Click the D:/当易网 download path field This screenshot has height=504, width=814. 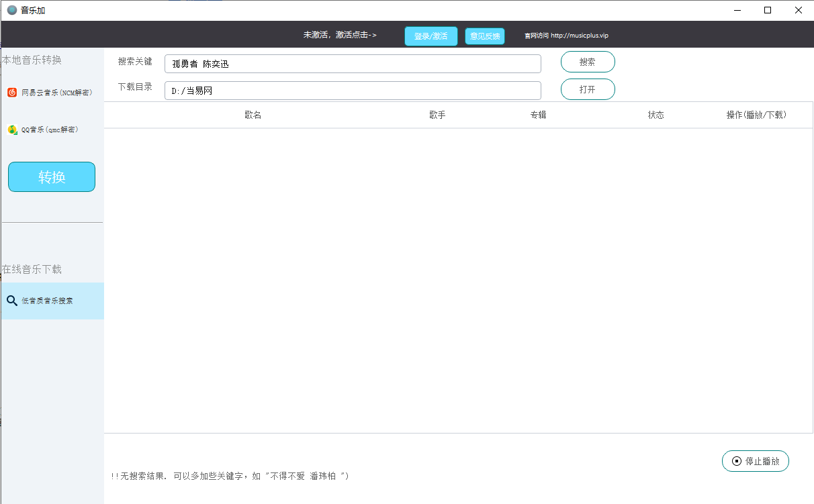coord(353,90)
